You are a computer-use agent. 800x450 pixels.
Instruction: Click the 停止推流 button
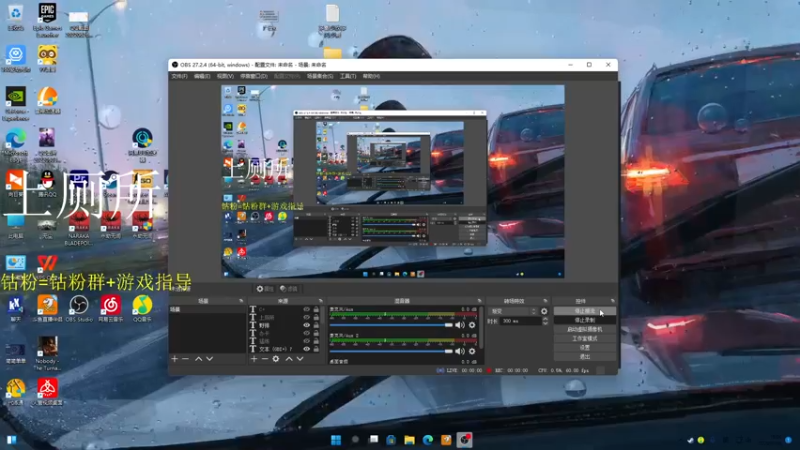tap(585, 311)
